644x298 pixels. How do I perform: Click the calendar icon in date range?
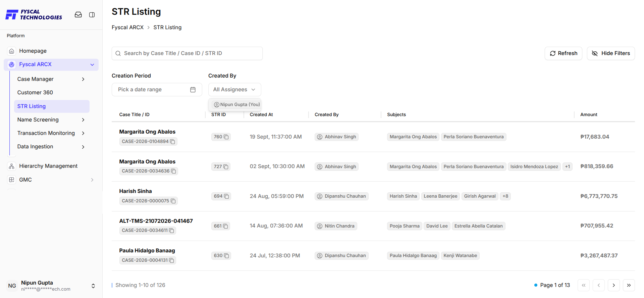point(193,90)
